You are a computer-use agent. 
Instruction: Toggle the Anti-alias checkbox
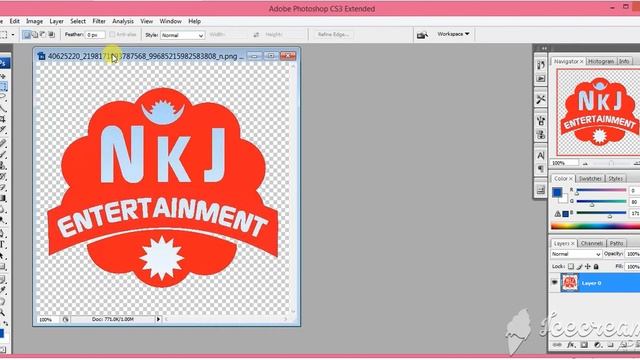pos(113,35)
